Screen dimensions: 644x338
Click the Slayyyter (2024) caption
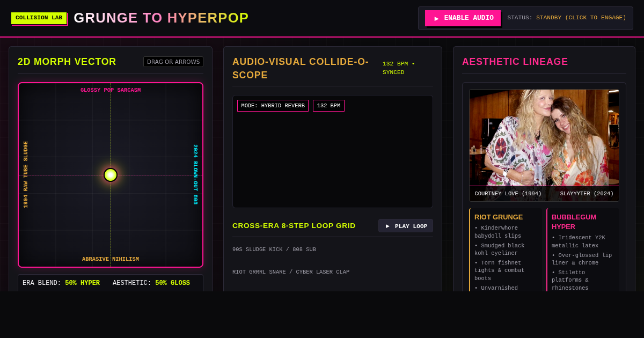[x=587, y=194]
